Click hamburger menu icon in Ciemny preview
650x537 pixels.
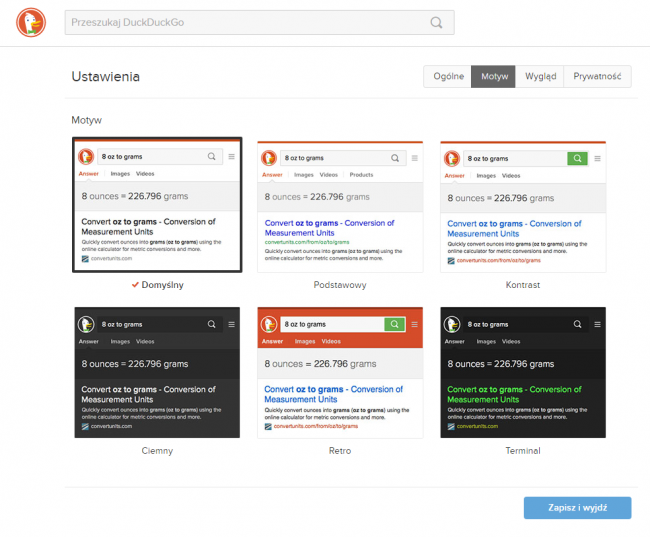(232, 324)
